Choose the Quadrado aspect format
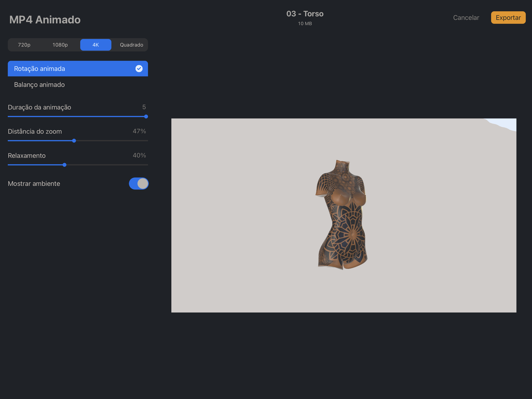532x399 pixels. point(131,45)
